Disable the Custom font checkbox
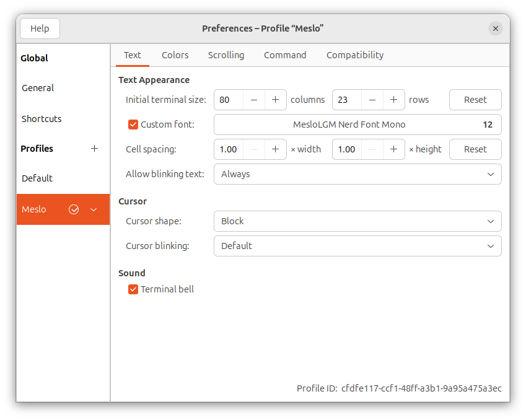Screen dimensions: 526x420 (133, 125)
